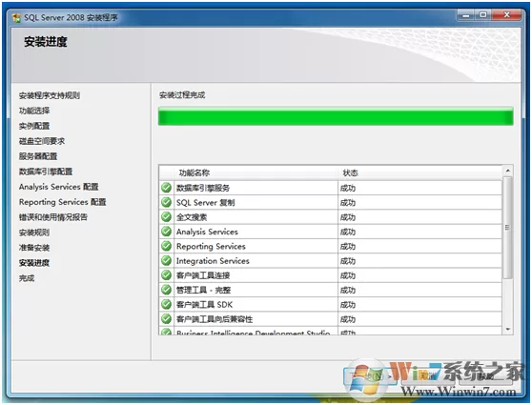Click the check icon beside 管理工具 - 完整
Screen dimensions: 532x405
click(166, 290)
